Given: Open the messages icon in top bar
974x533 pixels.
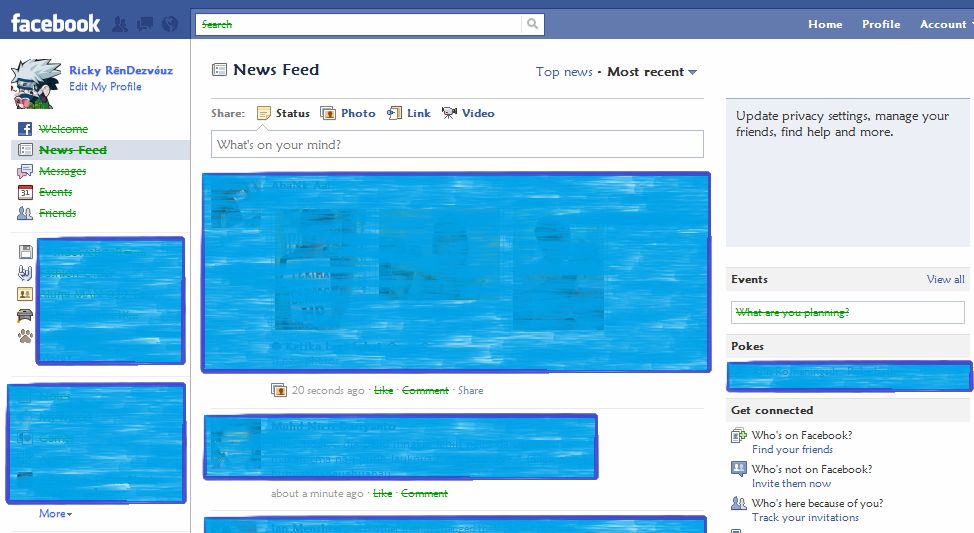Looking at the screenshot, I should pyautogui.click(x=145, y=24).
